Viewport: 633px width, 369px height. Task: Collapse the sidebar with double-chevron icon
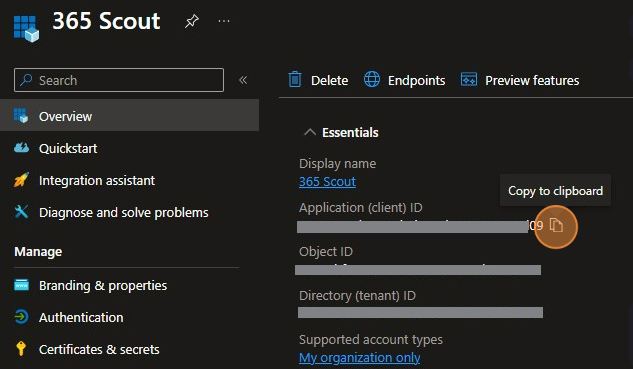click(x=243, y=80)
